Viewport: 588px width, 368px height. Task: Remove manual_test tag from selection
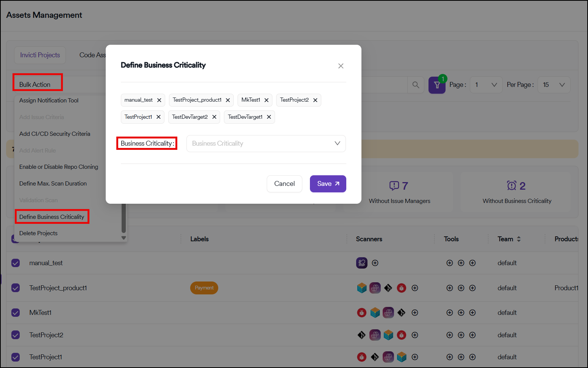pyautogui.click(x=159, y=100)
